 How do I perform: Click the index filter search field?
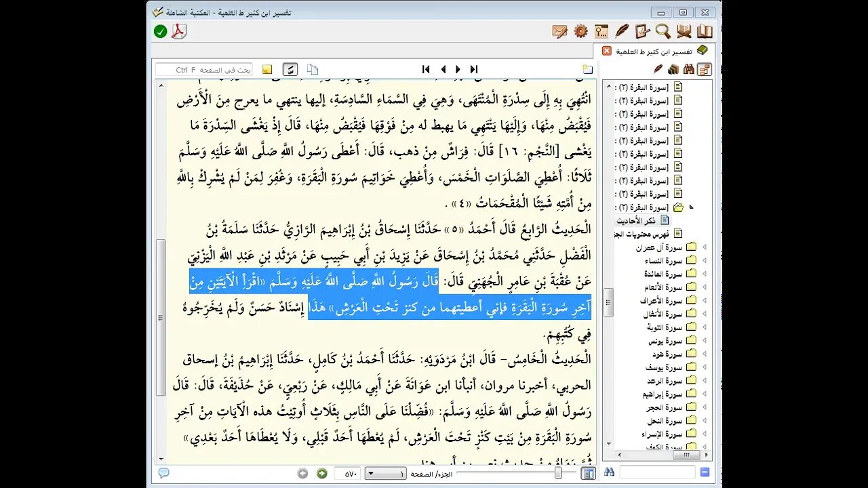(657, 472)
